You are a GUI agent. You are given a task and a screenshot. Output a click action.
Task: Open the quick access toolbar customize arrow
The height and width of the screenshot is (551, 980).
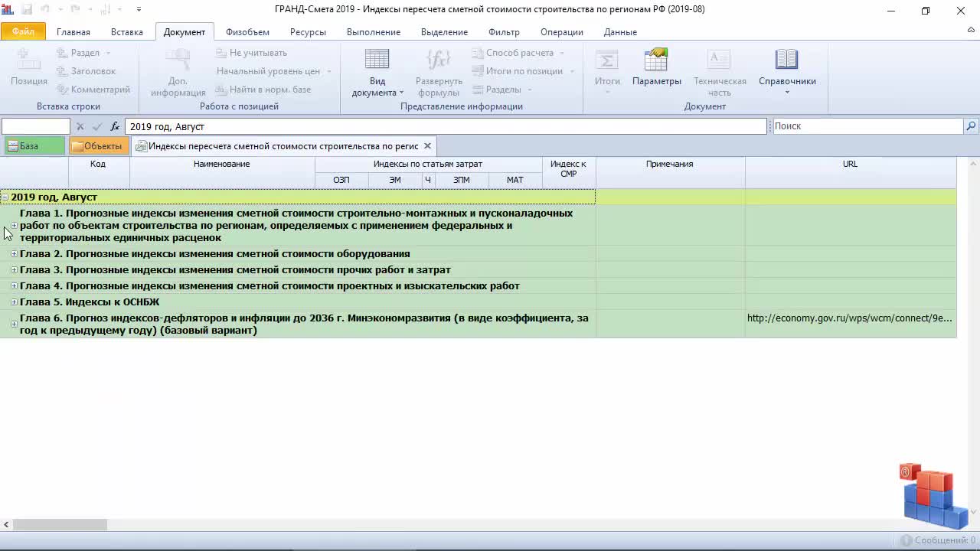click(139, 10)
